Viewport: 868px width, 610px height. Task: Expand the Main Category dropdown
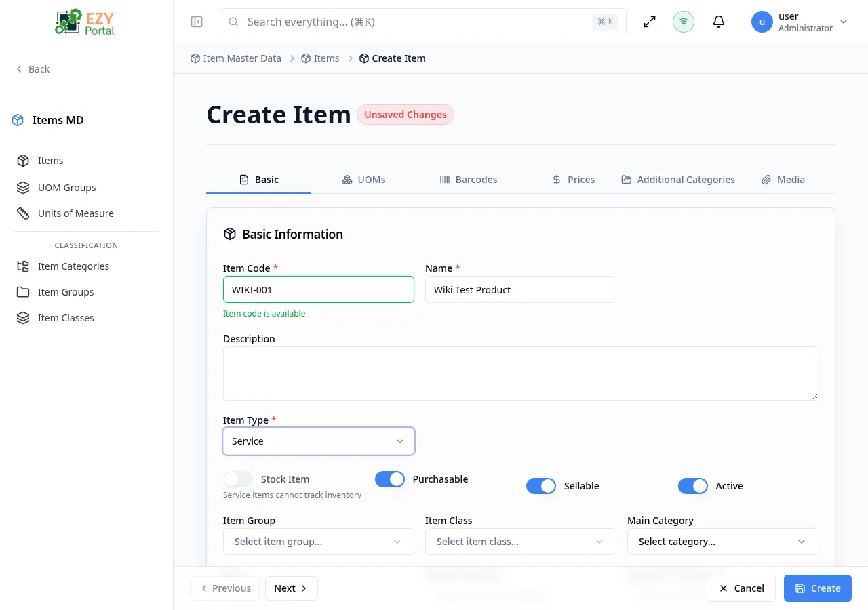722,542
